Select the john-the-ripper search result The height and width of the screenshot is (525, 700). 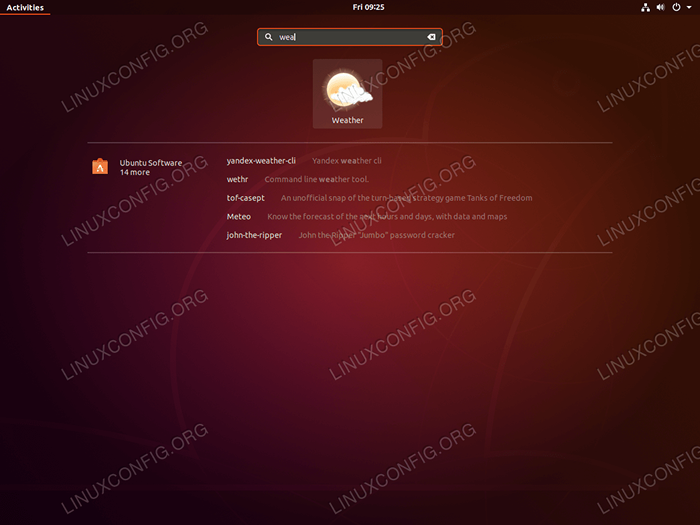pos(254,235)
